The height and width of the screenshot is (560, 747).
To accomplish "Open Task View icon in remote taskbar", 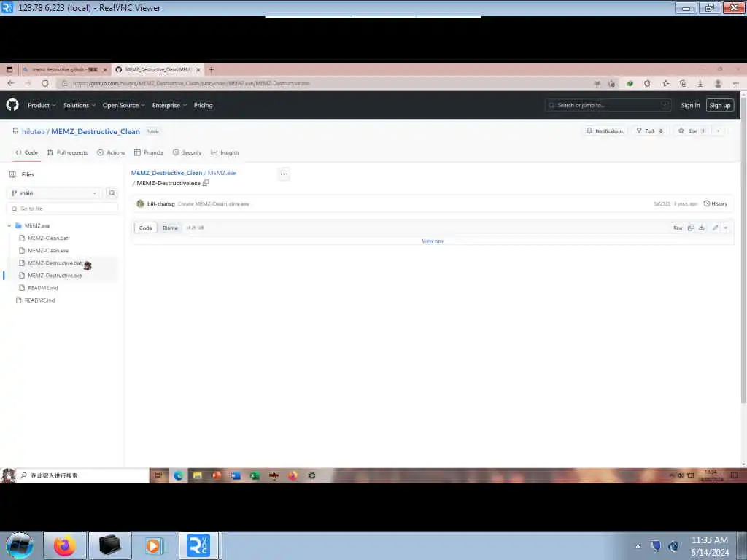I will tap(159, 475).
